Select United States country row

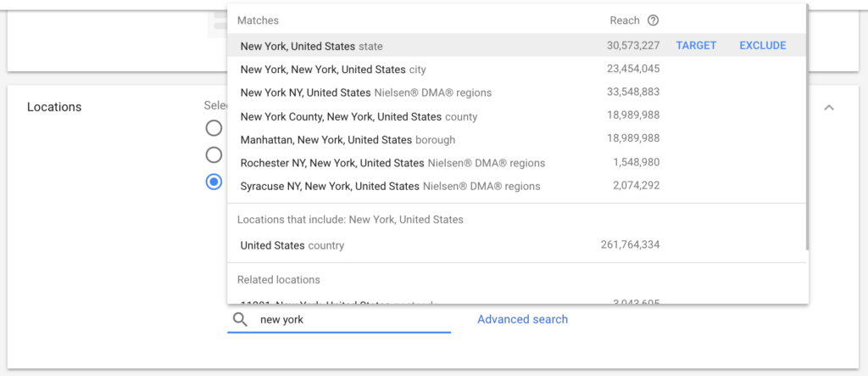pyautogui.click(x=516, y=245)
